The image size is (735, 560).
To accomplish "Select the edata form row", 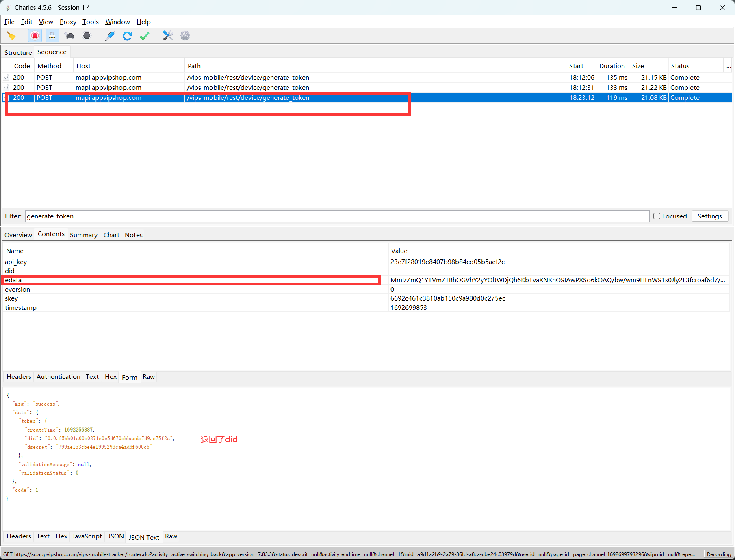I will (x=366, y=280).
